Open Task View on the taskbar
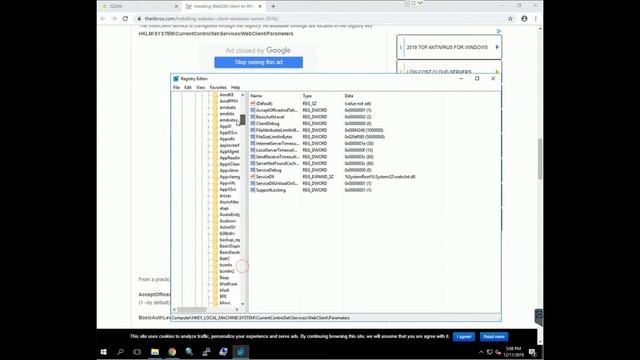This screenshot has height=360, width=640. click(137, 352)
